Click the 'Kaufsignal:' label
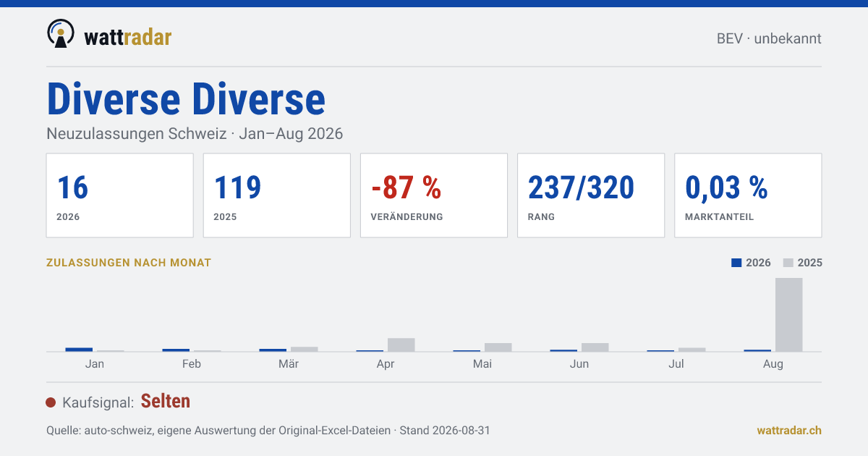This screenshot has height=456, width=868. coord(98,402)
